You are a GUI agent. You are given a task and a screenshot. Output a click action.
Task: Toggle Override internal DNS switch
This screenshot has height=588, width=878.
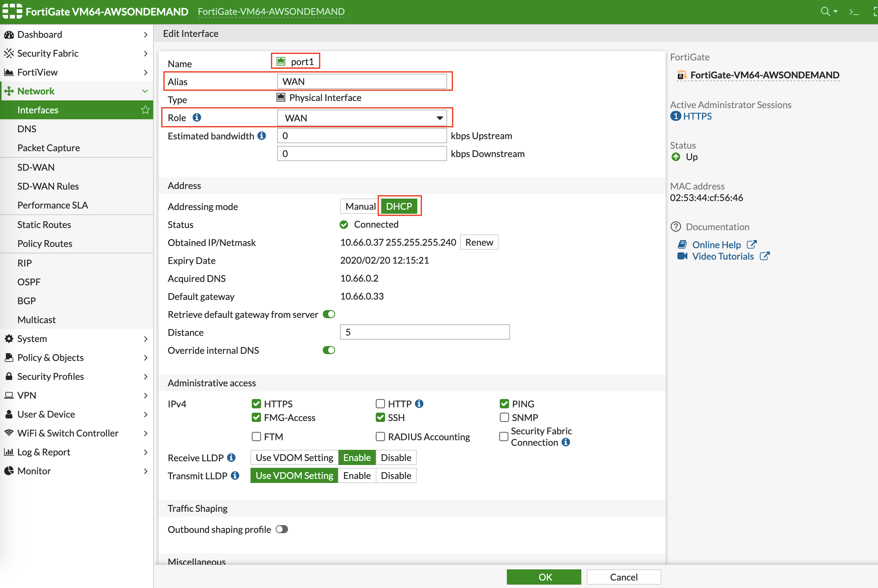coord(328,350)
